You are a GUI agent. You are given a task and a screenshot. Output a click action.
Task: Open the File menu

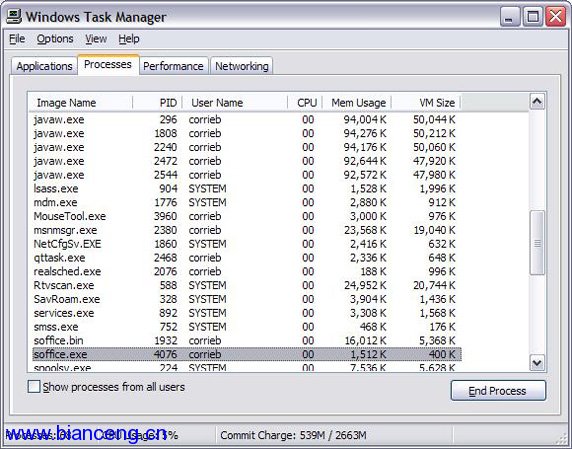tap(17, 39)
